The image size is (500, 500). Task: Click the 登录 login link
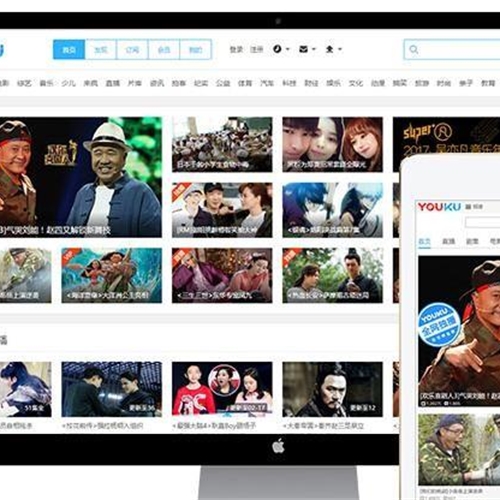(236, 49)
